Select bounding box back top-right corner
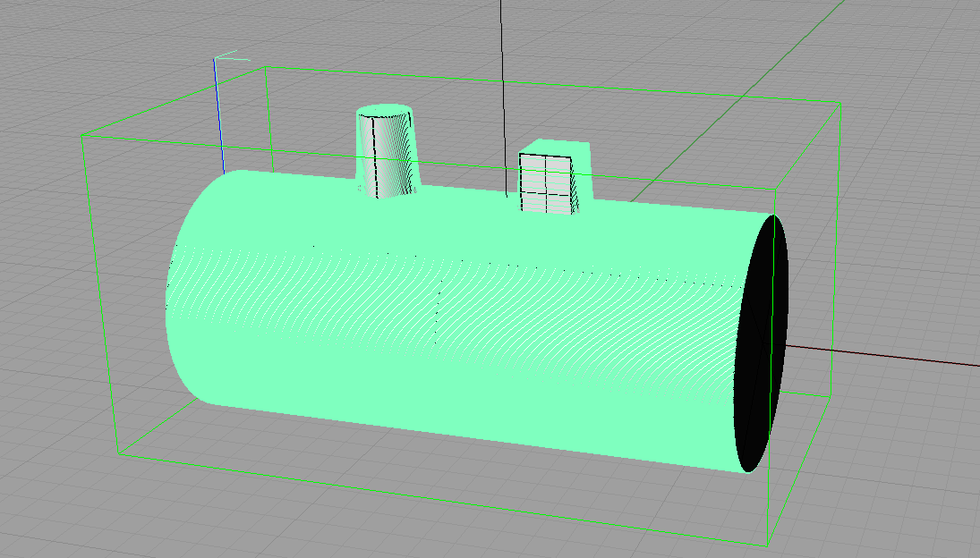980x558 pixels. 839,103
